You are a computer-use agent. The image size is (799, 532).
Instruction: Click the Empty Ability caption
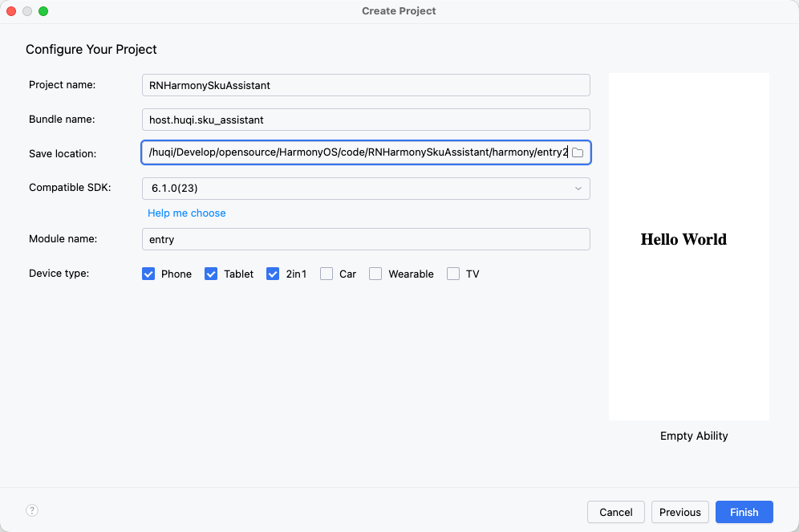pyautogui.click(x=694, y=436)
